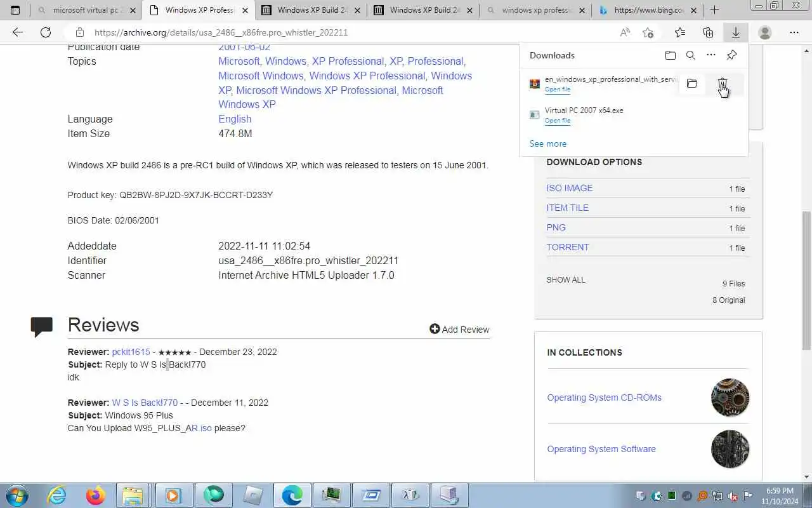Image resolution: width=812 pixels, height=508 pixels.
Task: Open TORRENT download option
Action: [568, 247]
